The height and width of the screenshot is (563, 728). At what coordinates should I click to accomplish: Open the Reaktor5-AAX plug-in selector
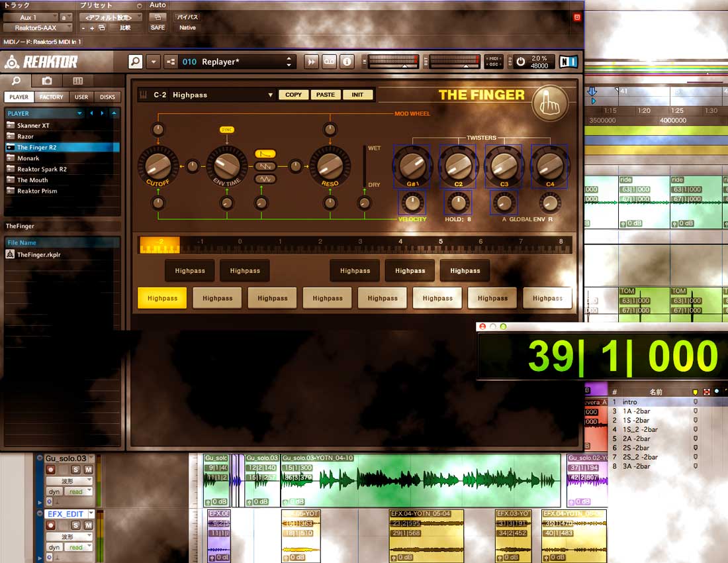tap(38, 28)
